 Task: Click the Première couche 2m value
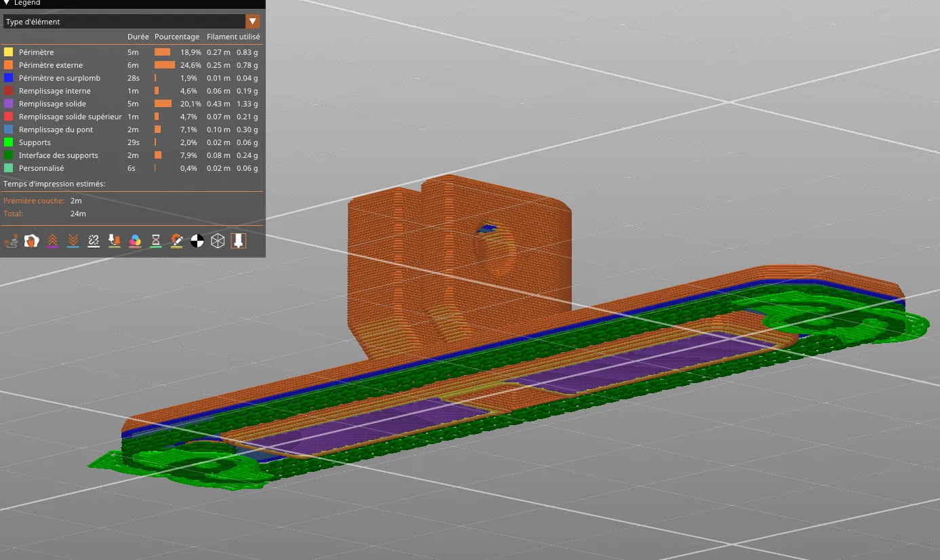75,201
